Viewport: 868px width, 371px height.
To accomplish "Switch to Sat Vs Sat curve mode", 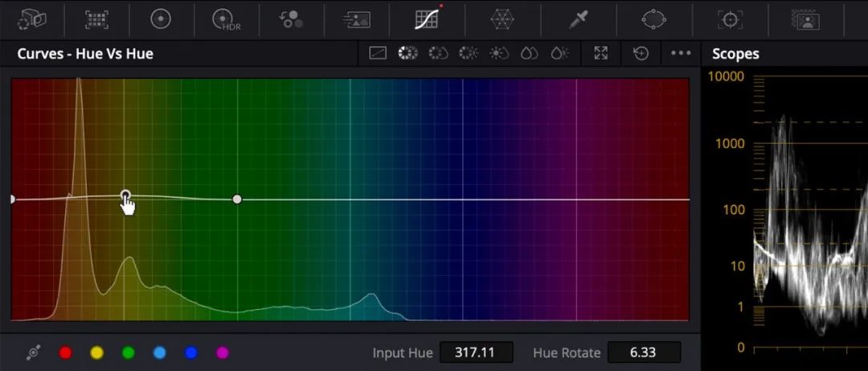I will [x=529, y=53].
